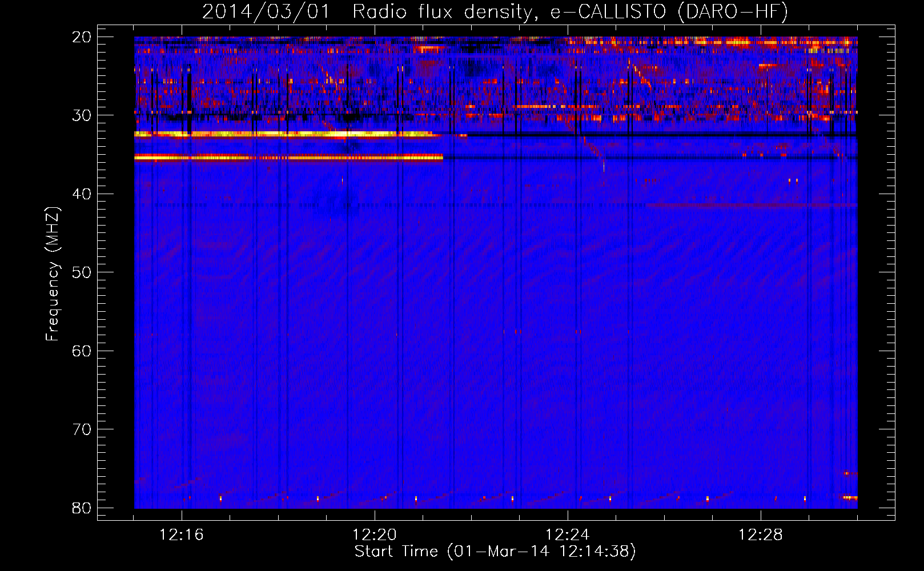Select the 12:24 time tick label
The height and width of the screenshot is (571, 924).
tap(568, 535)
